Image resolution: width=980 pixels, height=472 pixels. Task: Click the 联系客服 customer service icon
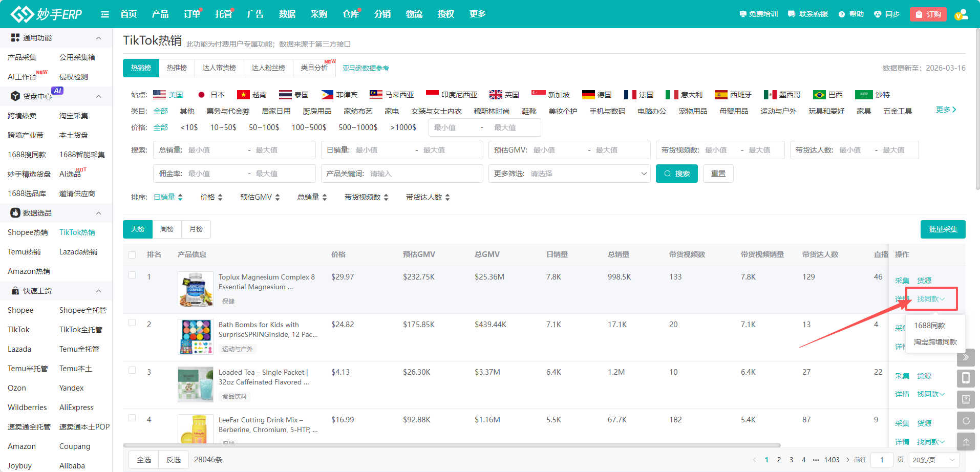[792, 14]
